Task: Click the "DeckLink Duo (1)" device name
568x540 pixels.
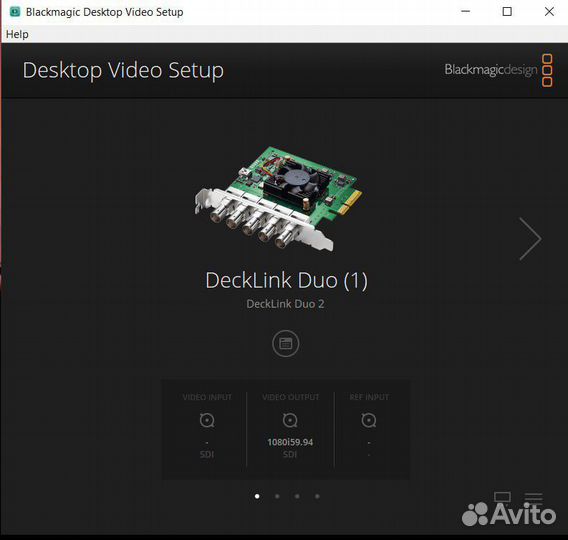Action: tap(286, 280)
